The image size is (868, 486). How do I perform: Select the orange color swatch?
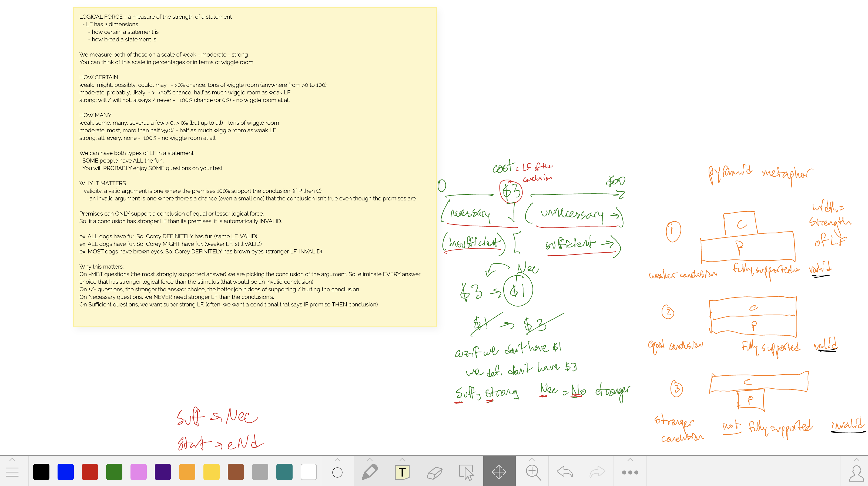coord(187,472)
